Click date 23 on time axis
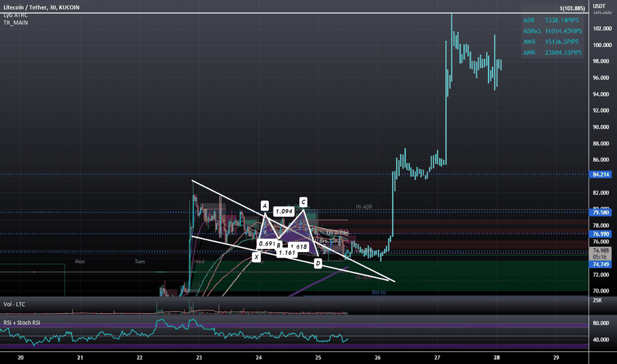The height and width of the screenshot is (364, 617). tap(199, 357)
